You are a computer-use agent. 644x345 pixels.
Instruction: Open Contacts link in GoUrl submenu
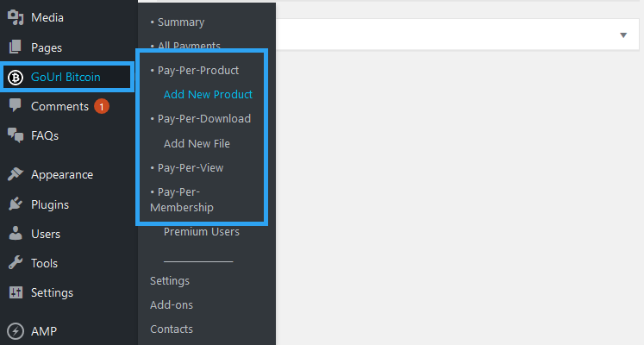(172, 329)
